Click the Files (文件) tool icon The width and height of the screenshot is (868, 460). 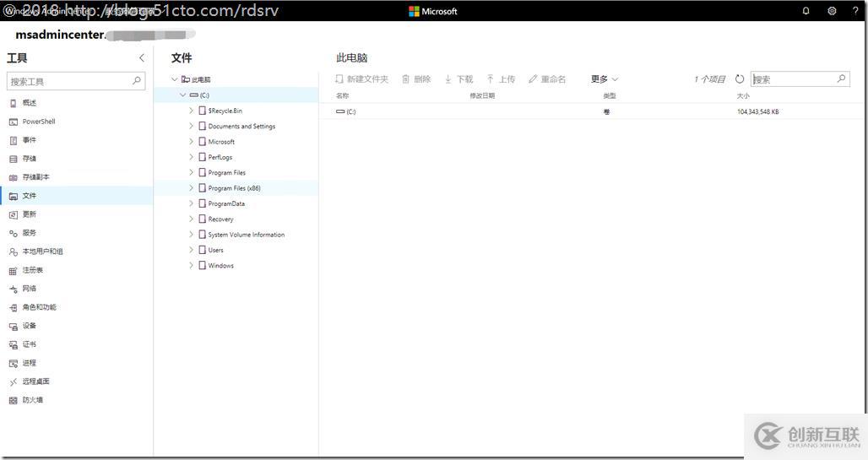click(x=14, y=196)
